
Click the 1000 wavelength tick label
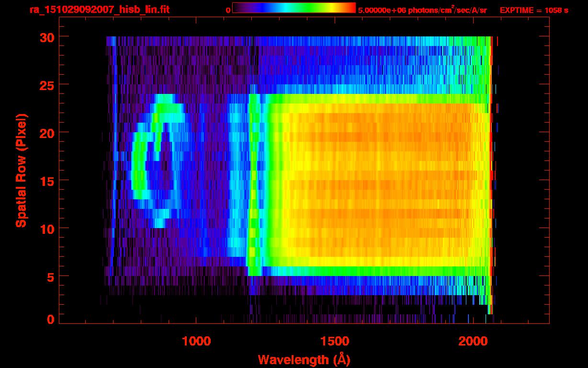pyautogui.click(x=196, y=342)
